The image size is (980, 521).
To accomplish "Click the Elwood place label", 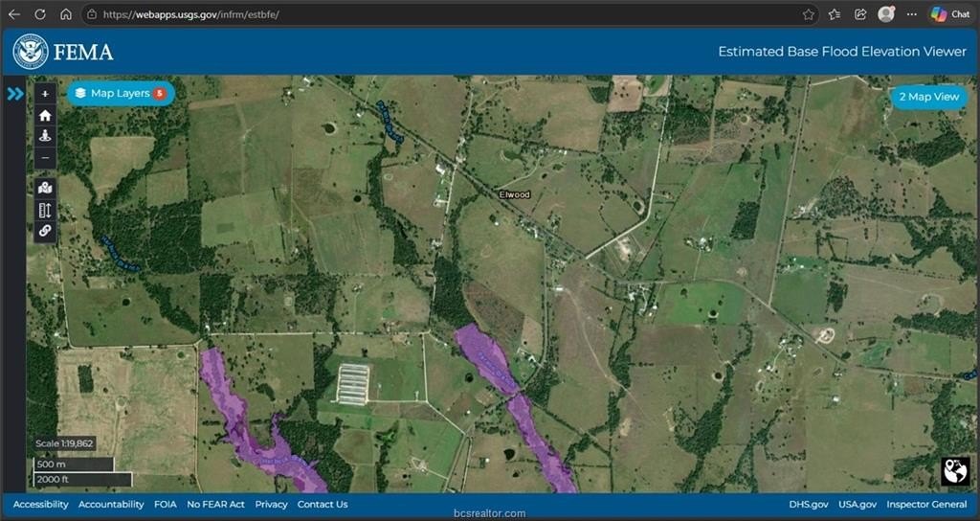I will point(514,194).
